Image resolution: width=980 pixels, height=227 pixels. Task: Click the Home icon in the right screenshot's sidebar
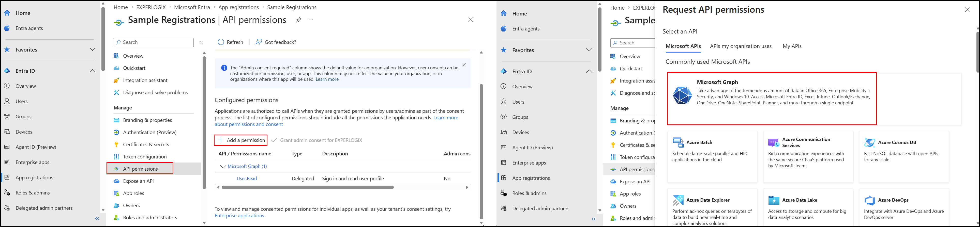point(504,13)
